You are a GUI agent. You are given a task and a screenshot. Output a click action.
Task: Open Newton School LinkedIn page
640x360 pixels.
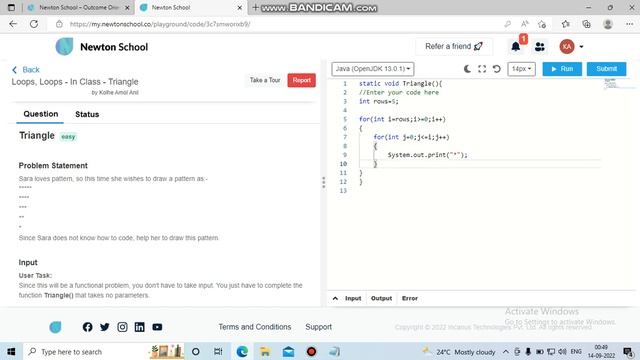click(x=140, y=327)
